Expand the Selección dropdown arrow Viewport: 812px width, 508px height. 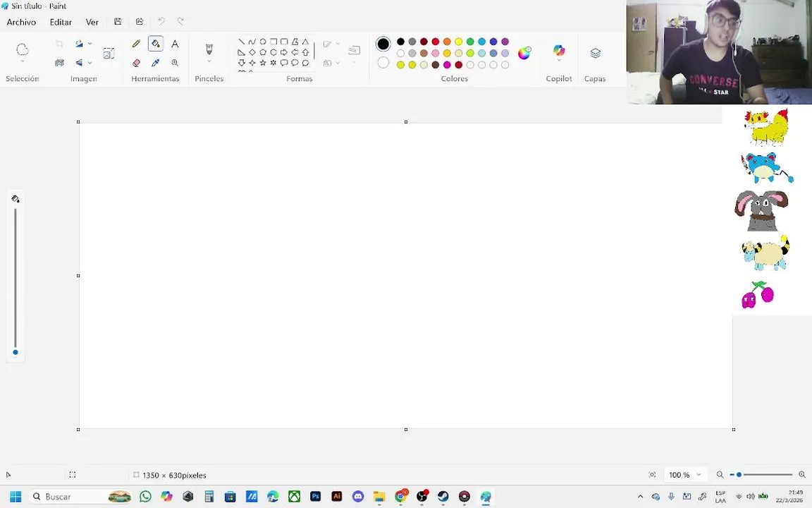click(x=23, y=61)
